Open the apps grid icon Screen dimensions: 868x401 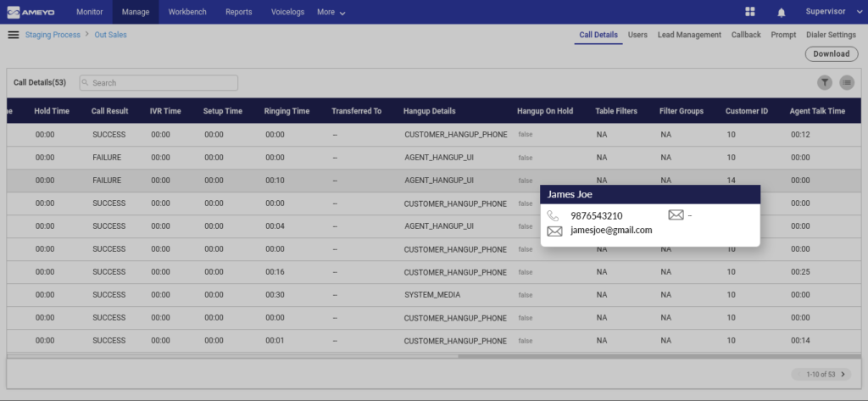pos(750,12)
